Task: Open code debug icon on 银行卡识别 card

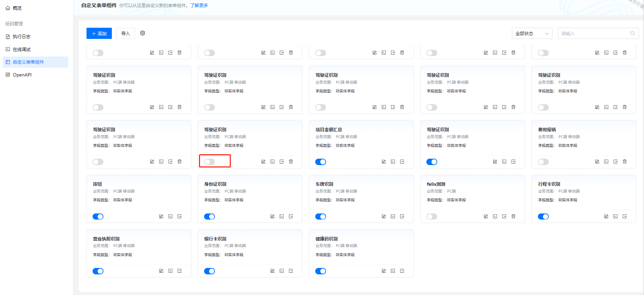Action: click(281, 271)
